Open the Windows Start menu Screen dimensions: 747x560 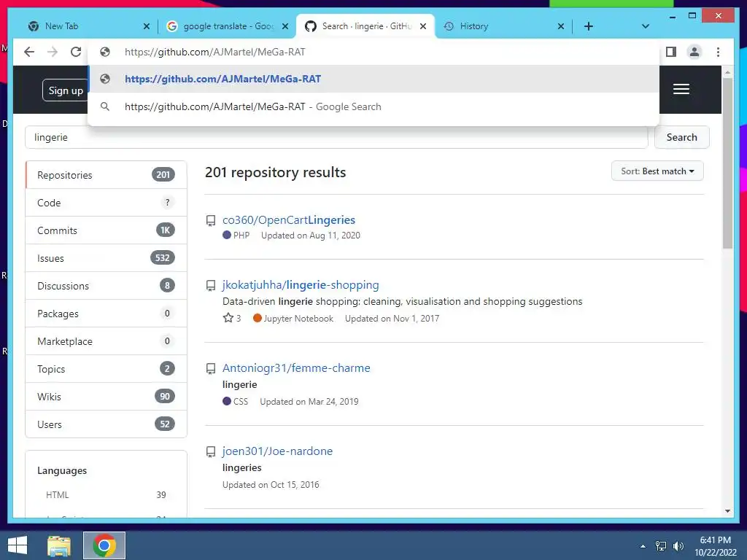point(18,545)
